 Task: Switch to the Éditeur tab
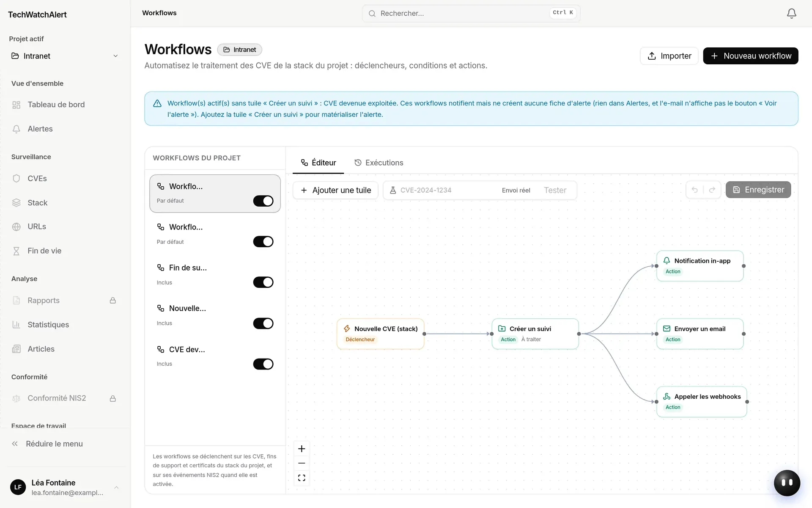coord(318,163)
